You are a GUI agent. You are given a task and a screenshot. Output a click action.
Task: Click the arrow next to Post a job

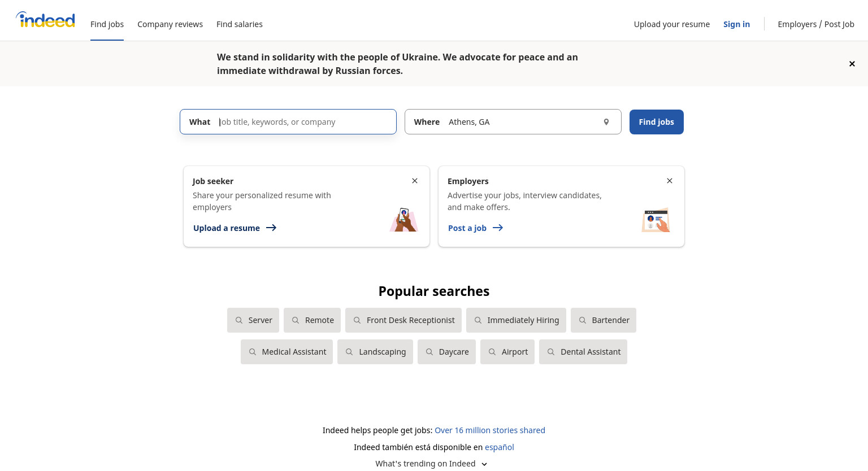pos(498,228)
